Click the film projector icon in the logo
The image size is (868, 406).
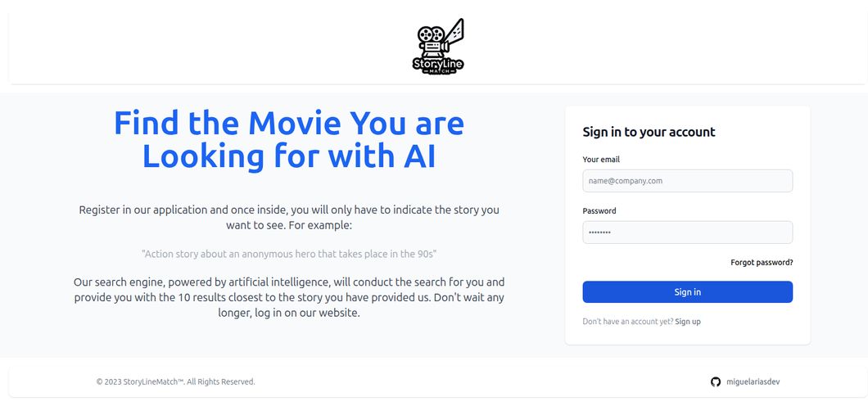(432, 38)
